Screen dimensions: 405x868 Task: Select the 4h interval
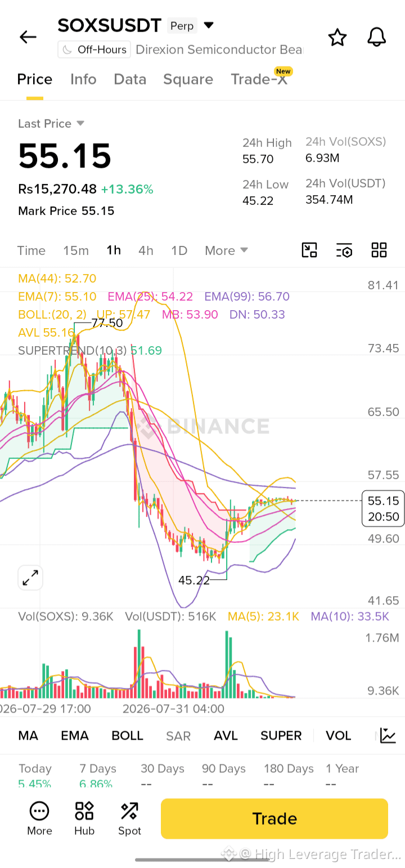146,250
